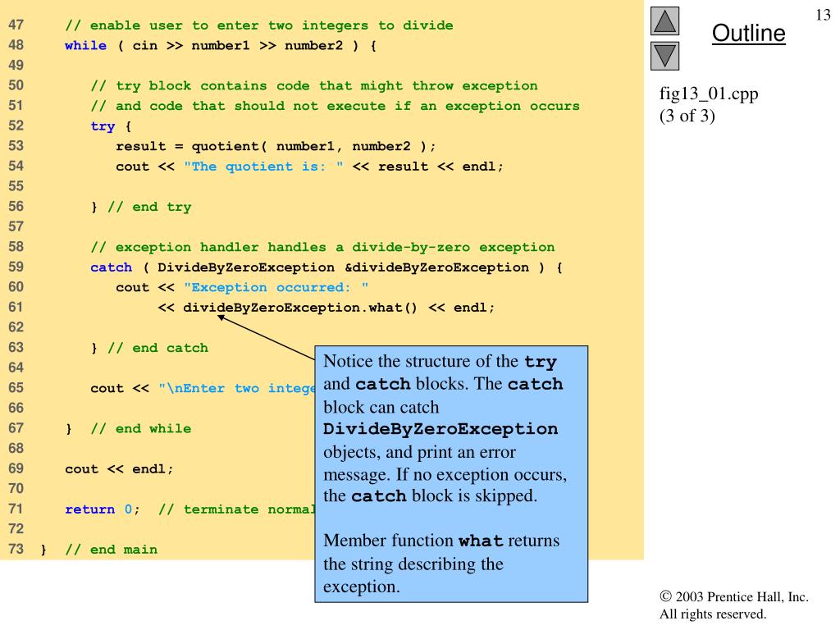840x630 pixels.
Task: Click line number 47
Action: (x=16, y=25)
